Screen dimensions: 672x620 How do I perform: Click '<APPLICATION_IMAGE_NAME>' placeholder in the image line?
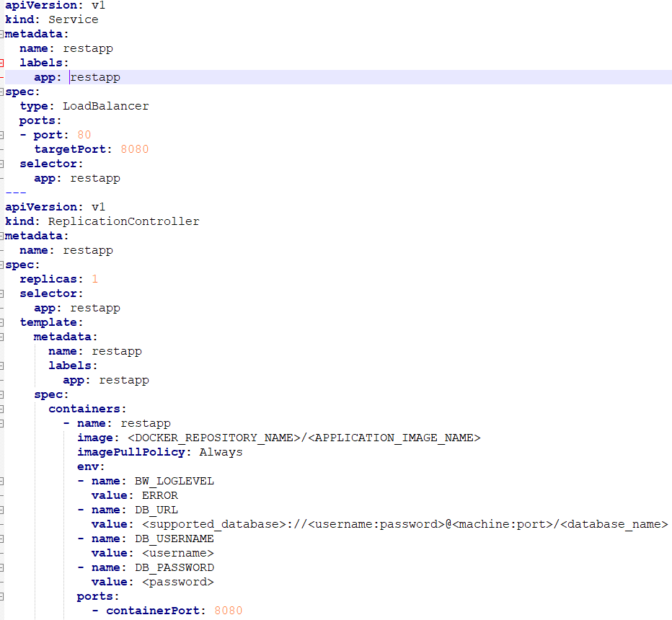394,438
